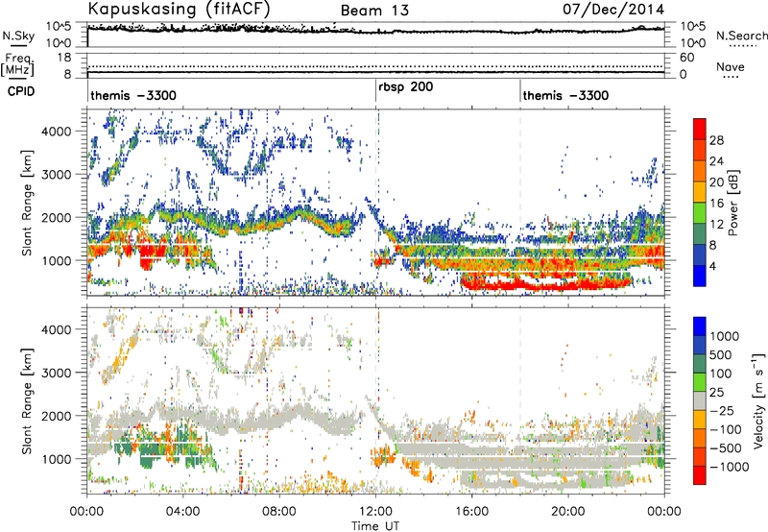Viewport: 768px width, 532px height.
Task: Click the date '07/Dec/2014'
Action: pos(613,10)
